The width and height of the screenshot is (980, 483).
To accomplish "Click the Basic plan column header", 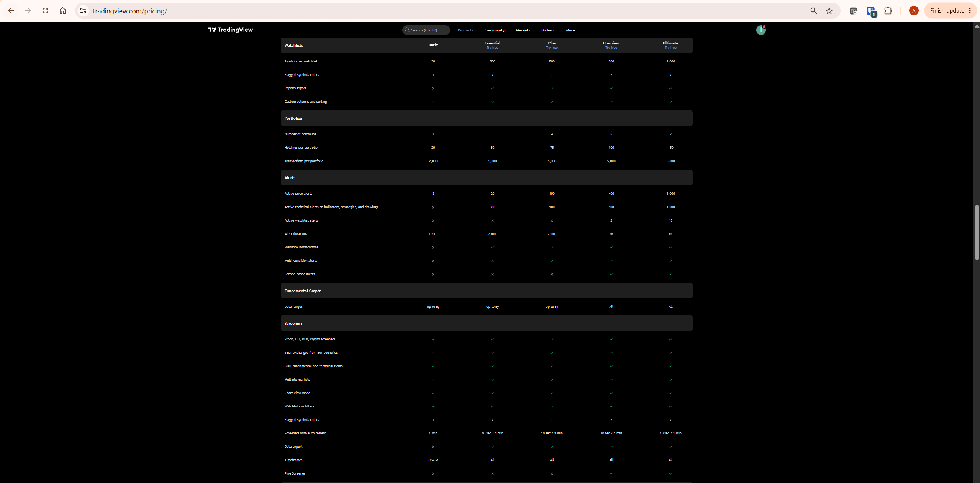I will [433, 45].
